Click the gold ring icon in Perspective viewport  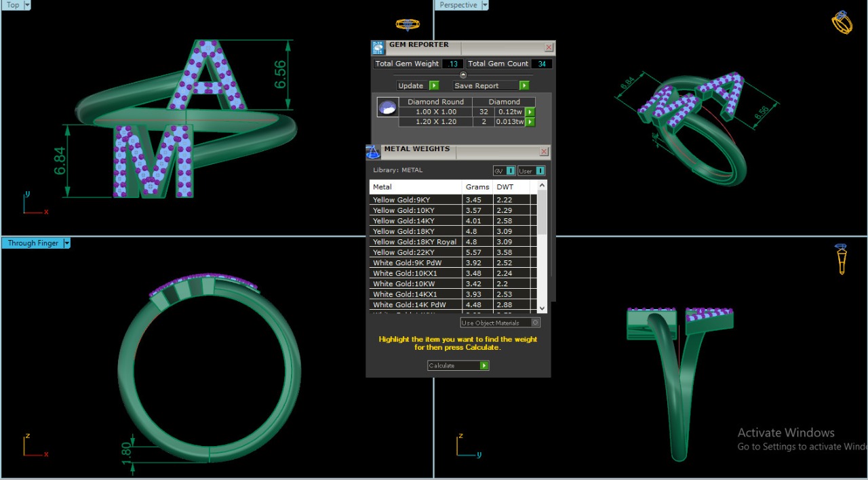[x=842, y=22]
